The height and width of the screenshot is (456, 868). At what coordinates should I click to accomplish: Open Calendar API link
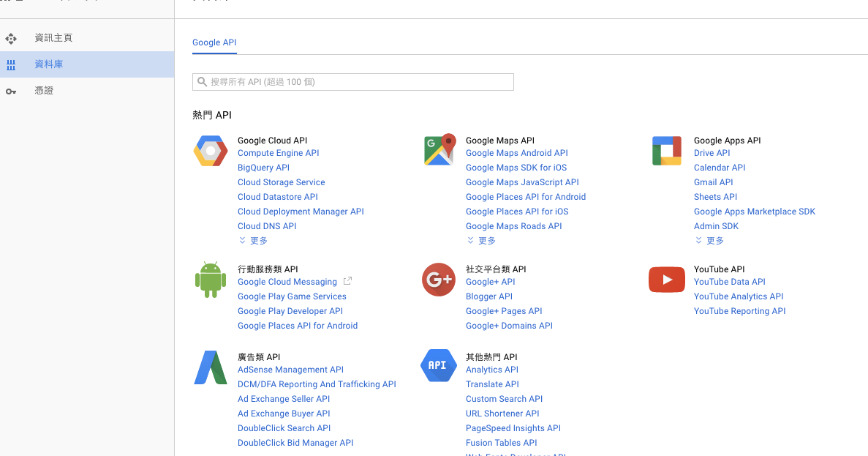720,168
